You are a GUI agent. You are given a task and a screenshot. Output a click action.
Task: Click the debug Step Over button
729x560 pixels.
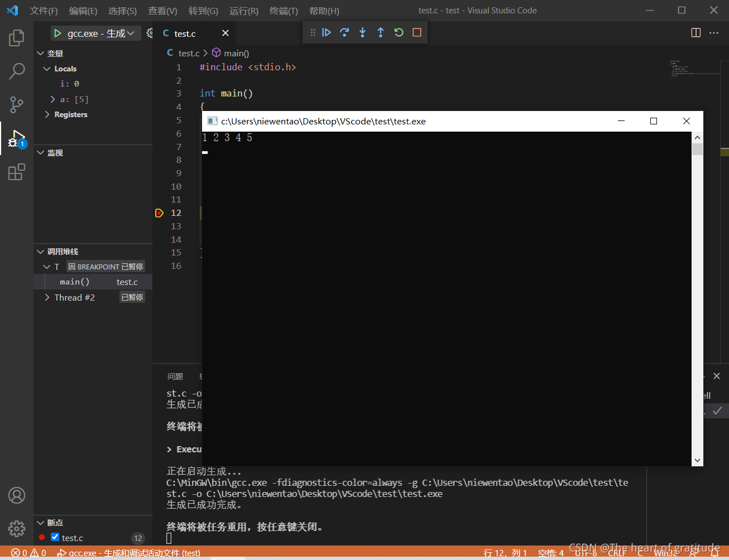344,32
